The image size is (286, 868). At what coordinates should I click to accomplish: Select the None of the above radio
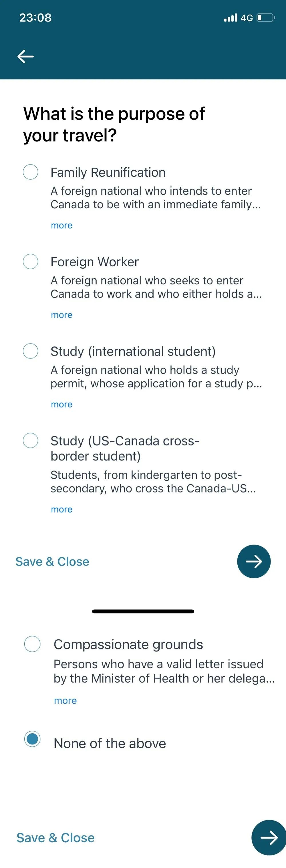tap(32, 739)
